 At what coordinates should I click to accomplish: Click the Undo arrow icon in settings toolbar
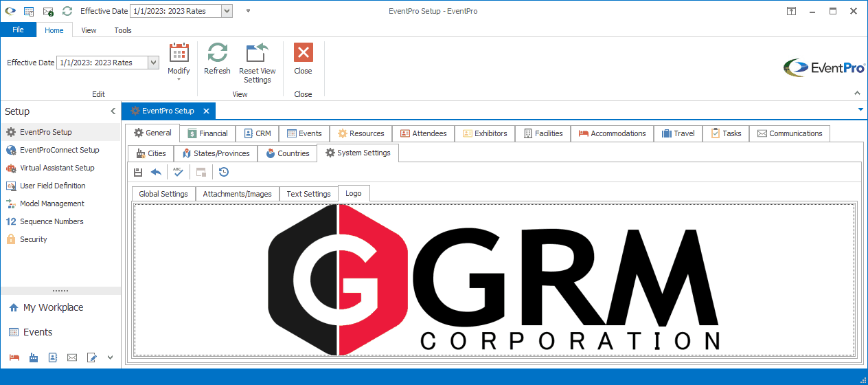coord(156,172)
